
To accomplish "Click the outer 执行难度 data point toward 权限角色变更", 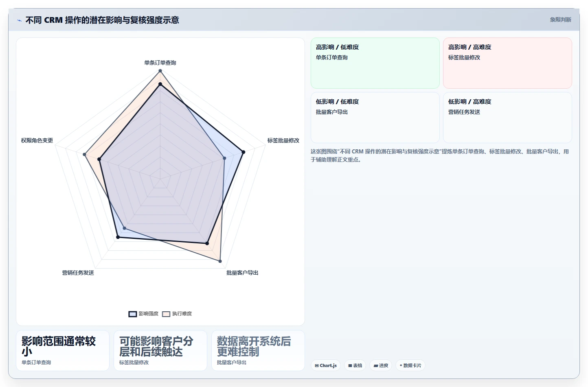I will point(84,155).
